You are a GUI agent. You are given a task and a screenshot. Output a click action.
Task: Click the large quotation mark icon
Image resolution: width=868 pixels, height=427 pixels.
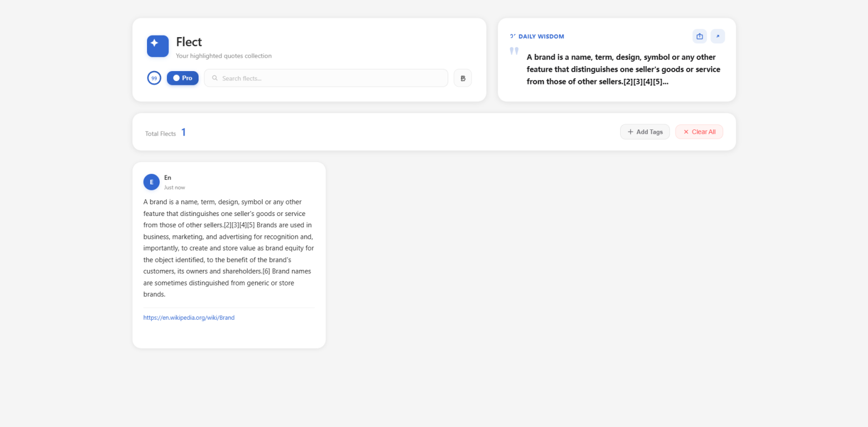(514, 52)
